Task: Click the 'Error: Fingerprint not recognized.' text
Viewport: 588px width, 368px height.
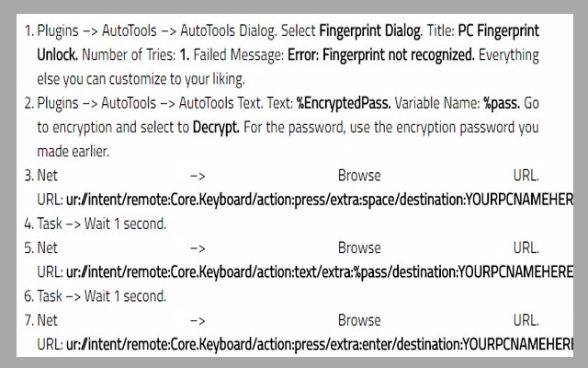Action: point(381,55)
